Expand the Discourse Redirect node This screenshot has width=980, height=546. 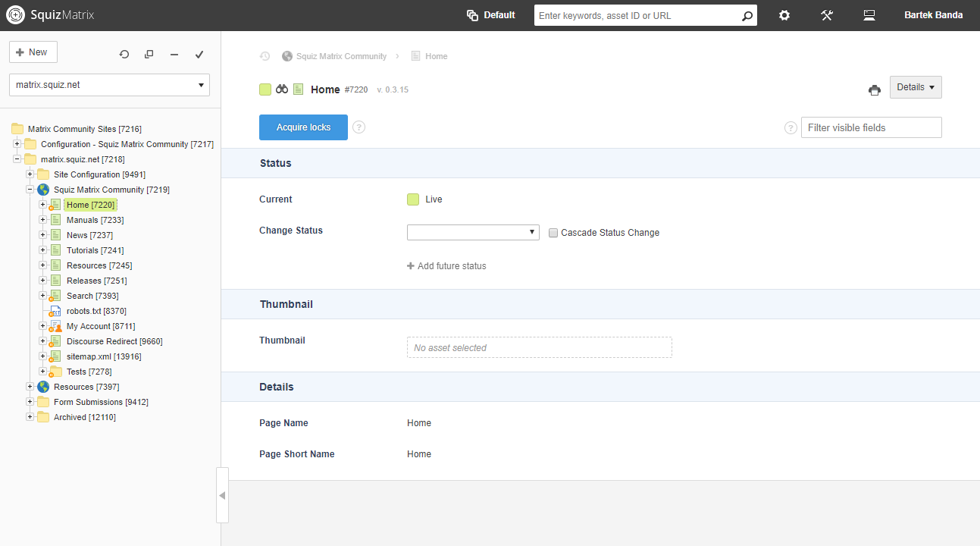click(43, 341)
